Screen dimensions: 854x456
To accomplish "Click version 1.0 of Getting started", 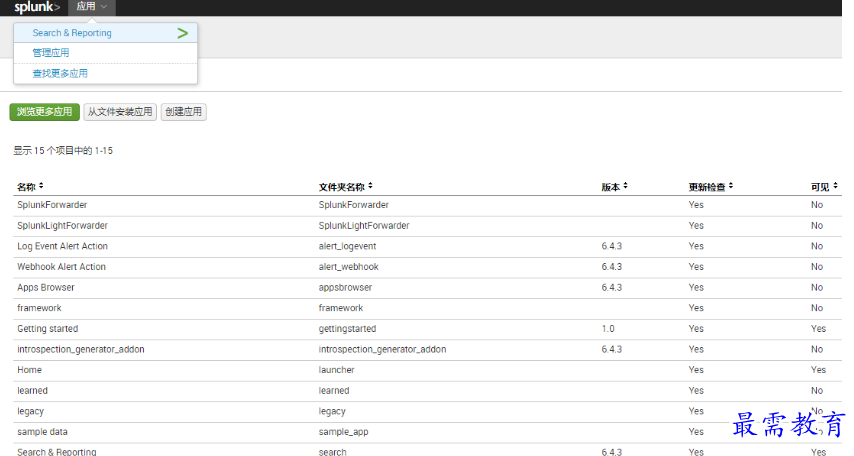I will (x=608, y=329).
